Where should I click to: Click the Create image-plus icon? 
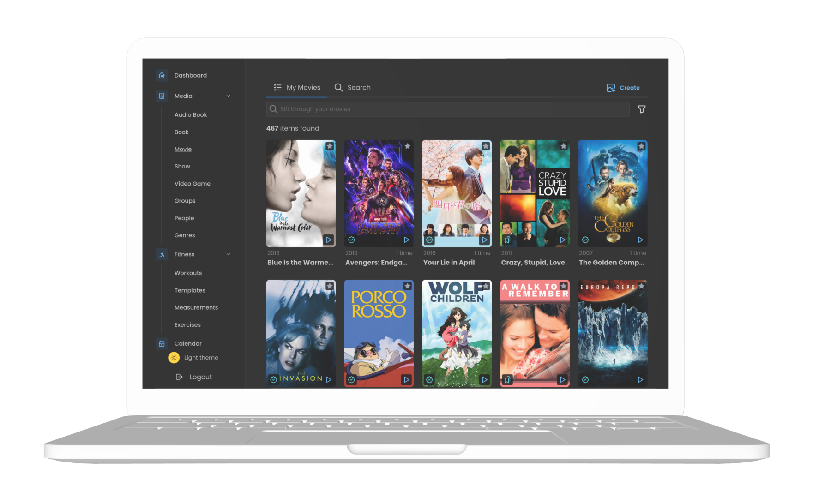point(611,88)
